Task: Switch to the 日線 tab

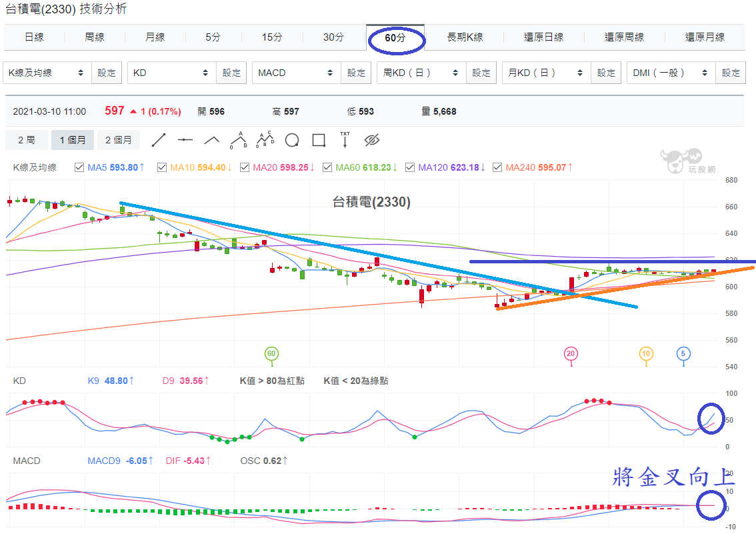Action: click(34, 37)
